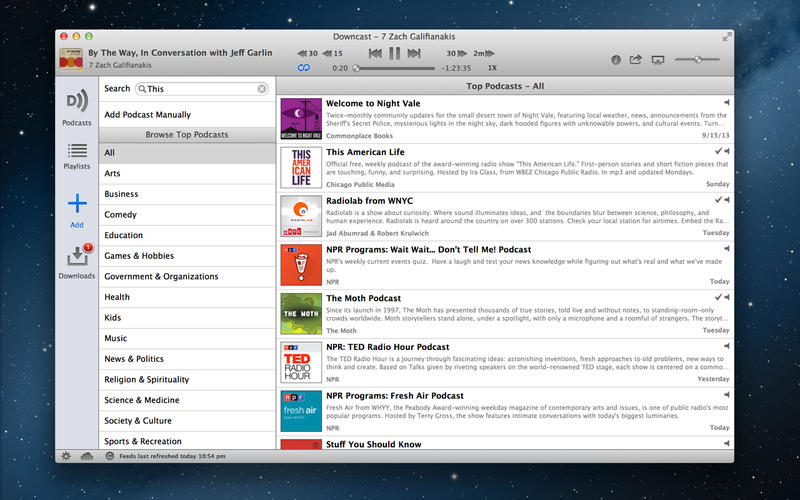
Task: Select the Education category
Action: point(187,235)
